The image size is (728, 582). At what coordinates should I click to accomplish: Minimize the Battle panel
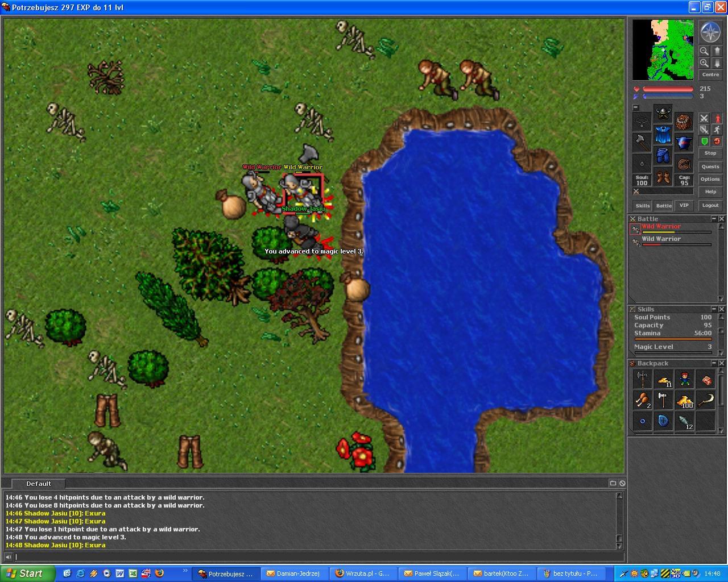click(714, 219)
